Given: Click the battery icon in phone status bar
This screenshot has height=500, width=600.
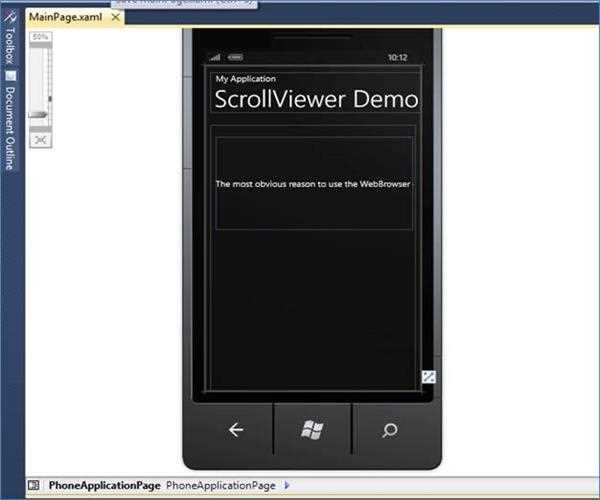Looking at the screenshot, I should pos(235,57).
